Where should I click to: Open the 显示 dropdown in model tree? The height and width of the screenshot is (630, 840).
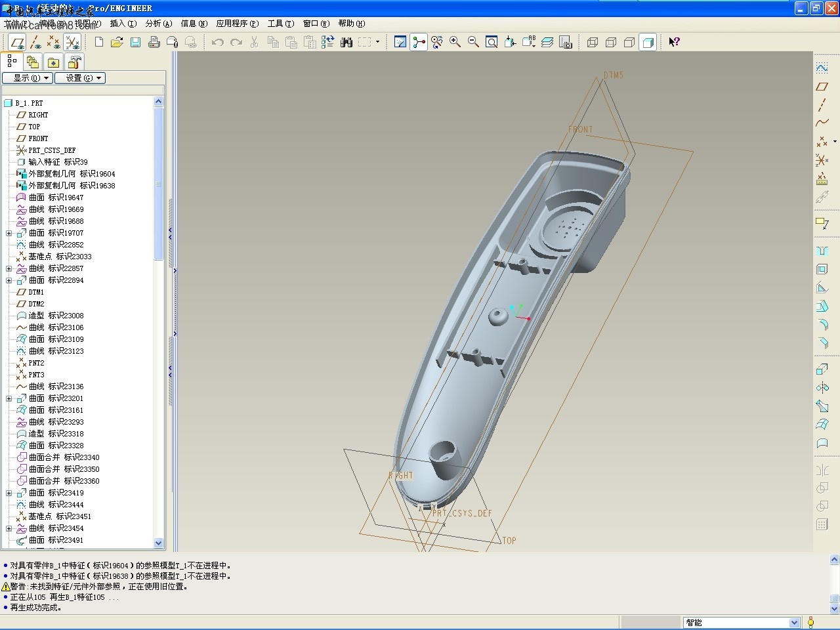[27, 78]
